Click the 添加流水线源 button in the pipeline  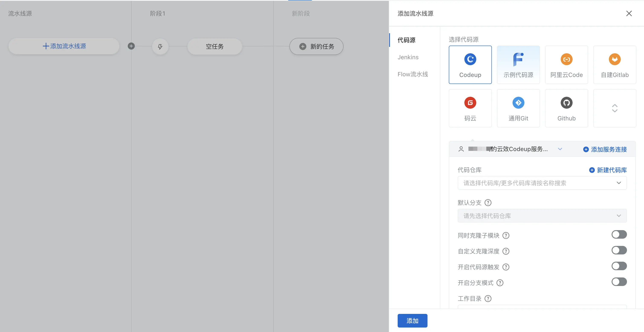pos(64,46)
